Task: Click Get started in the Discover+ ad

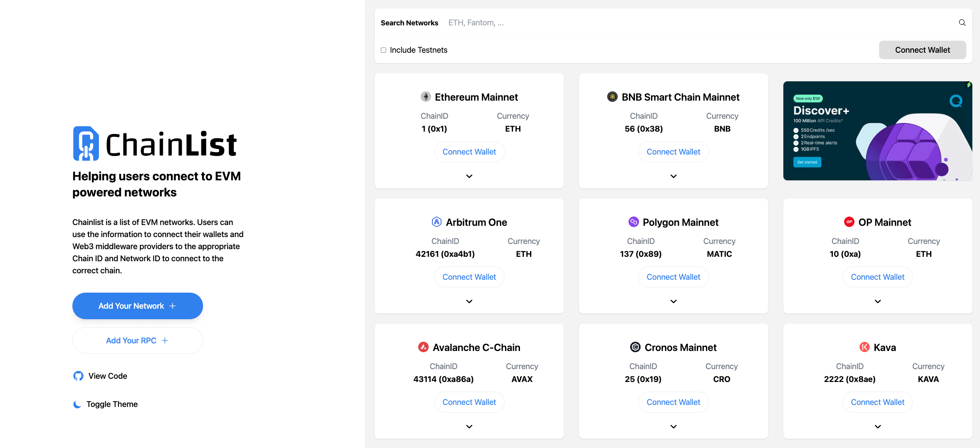Action: pyautogui.click(x=807, y=162)
